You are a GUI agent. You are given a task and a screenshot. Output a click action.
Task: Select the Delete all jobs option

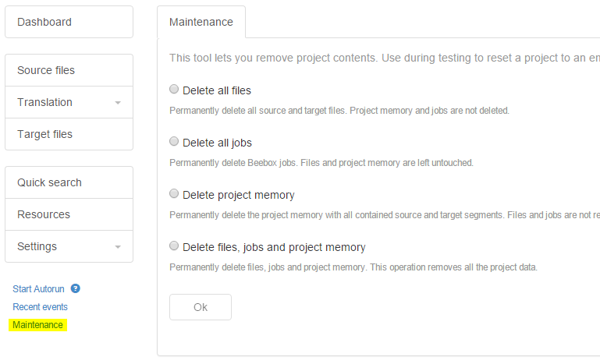coord(174,142)
